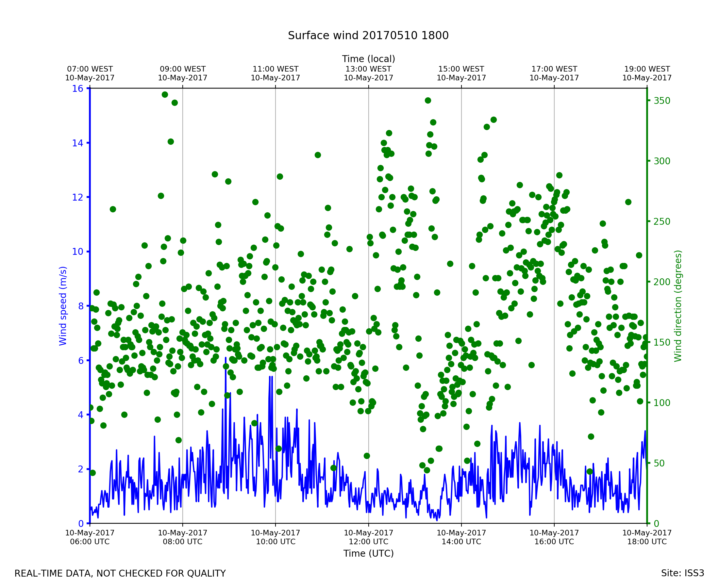719x588 pixels.
Task: Click the 'Time (local)' top axis label
Action: pos(368,59)
